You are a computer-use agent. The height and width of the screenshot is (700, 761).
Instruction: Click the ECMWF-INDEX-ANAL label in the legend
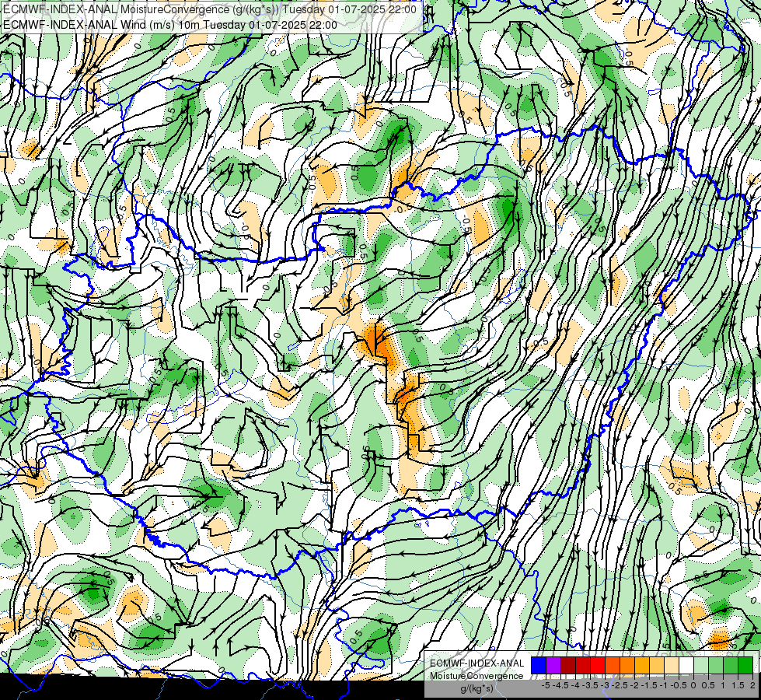click(x=477, y=663)
